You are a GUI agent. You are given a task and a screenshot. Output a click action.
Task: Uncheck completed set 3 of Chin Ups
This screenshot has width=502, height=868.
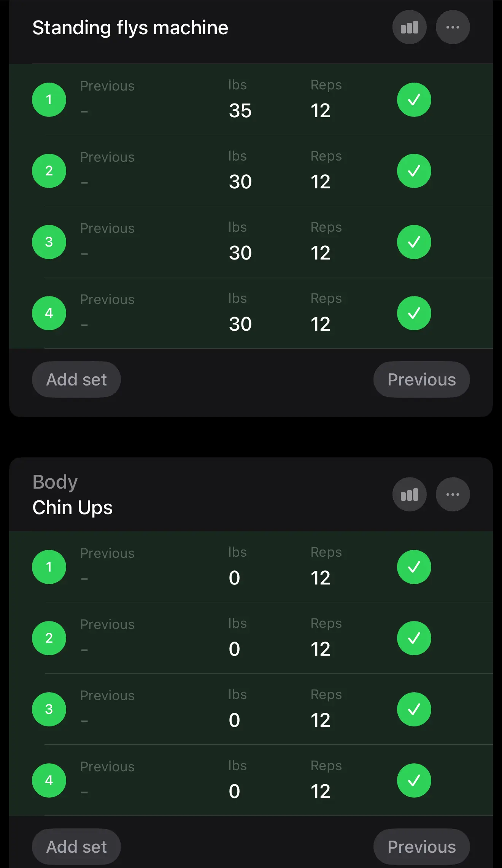[x=414, y=709]
